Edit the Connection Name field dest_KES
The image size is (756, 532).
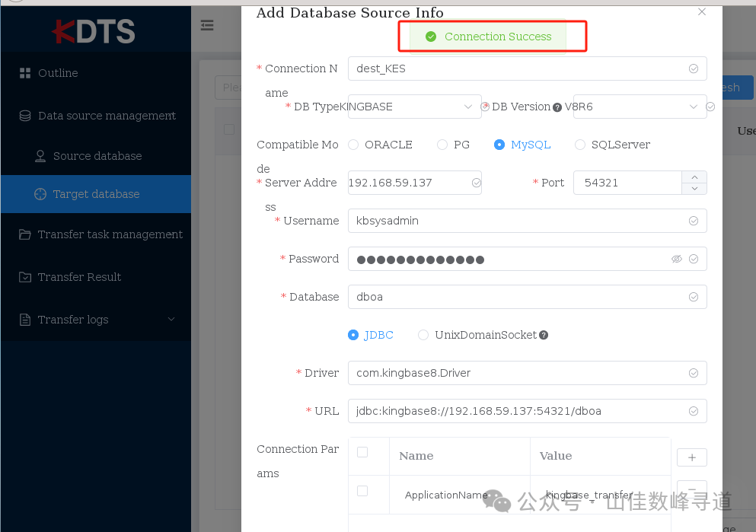coord(528,68)
